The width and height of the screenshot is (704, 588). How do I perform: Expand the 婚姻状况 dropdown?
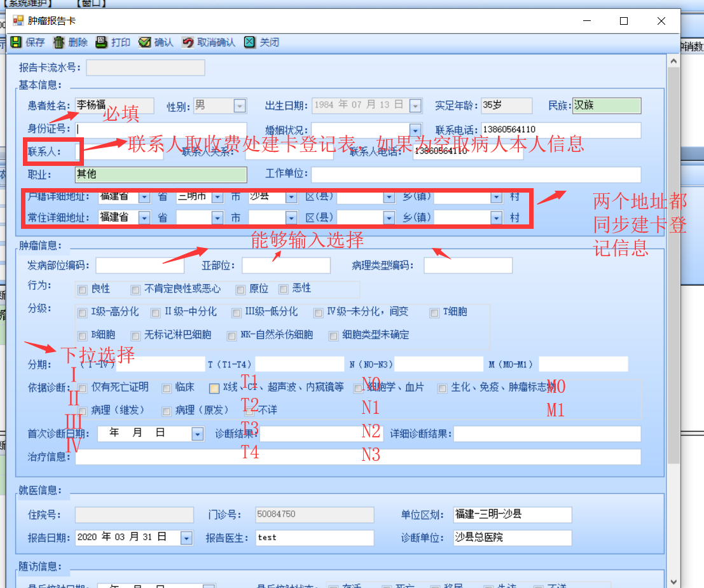[x=415, y=130]
